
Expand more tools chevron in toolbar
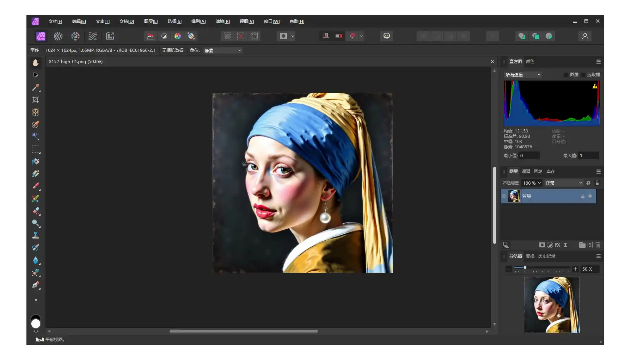(x=36, y=300)
